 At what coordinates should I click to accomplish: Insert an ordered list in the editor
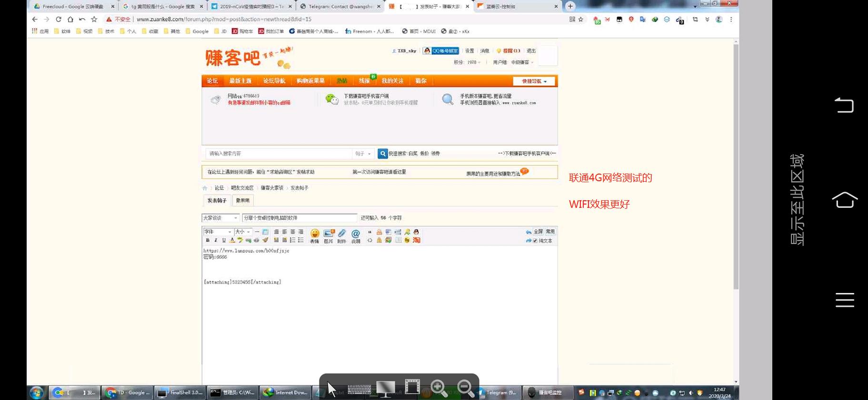tap(292, 240)
